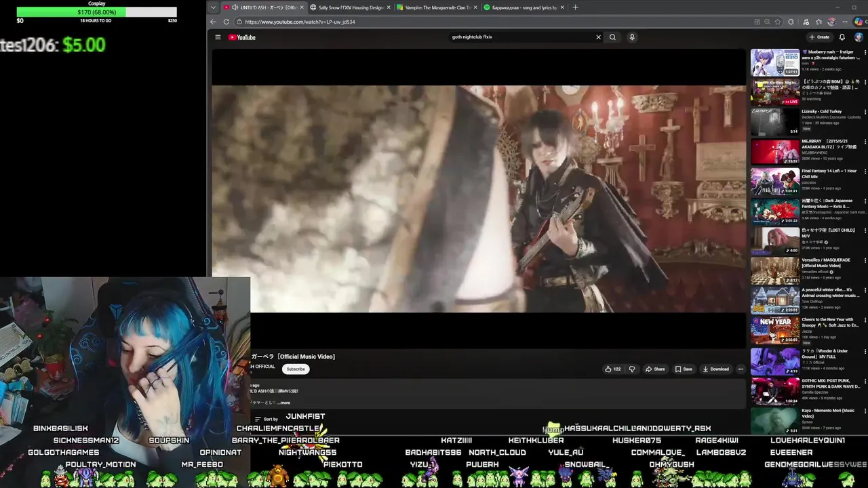Open the MEJIBRAY AKASAKA BLITZ thumbnail
Image resolution: width=868 pixels, height=488 pixels.
(x=775, y=152)
